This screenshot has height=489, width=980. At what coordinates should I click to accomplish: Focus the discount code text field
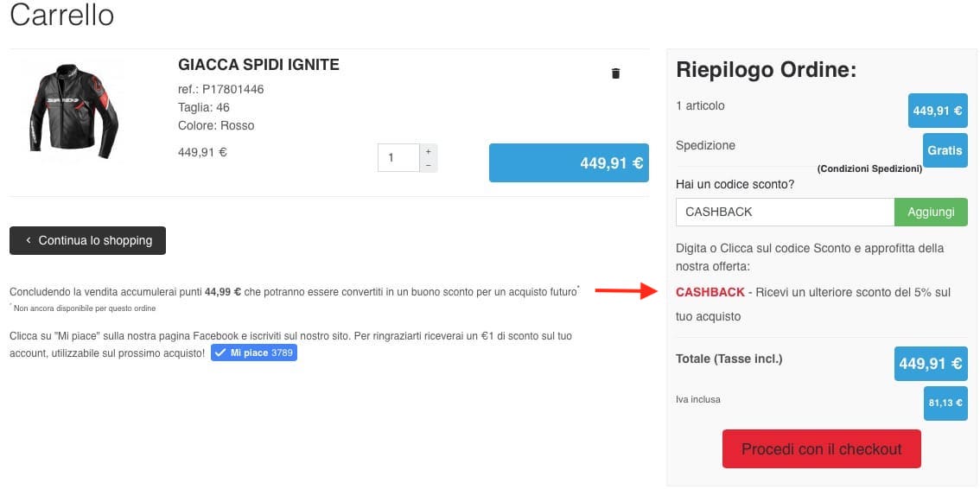point(785,212)
